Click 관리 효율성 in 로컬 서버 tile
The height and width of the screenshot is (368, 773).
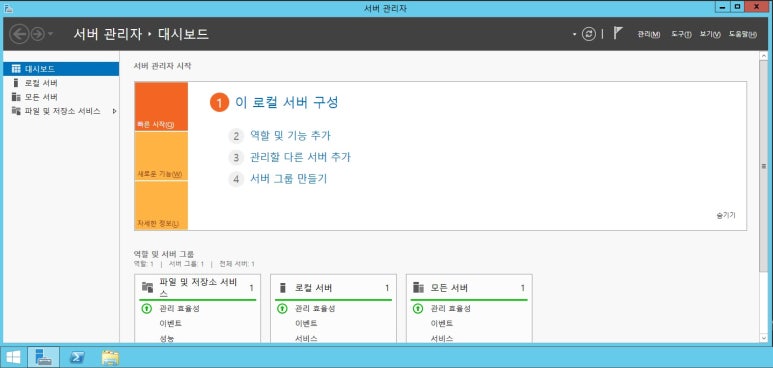[315, 308]
